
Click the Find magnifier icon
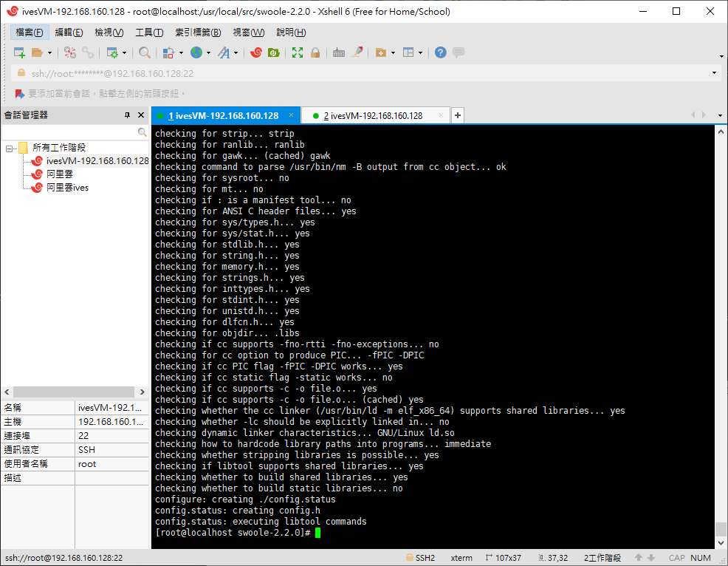pos(145,52)
